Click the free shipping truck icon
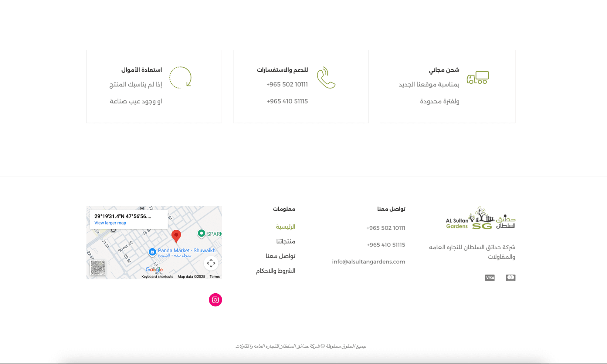The height and width of the screenshot is (364, 607). tap(478, 78)
